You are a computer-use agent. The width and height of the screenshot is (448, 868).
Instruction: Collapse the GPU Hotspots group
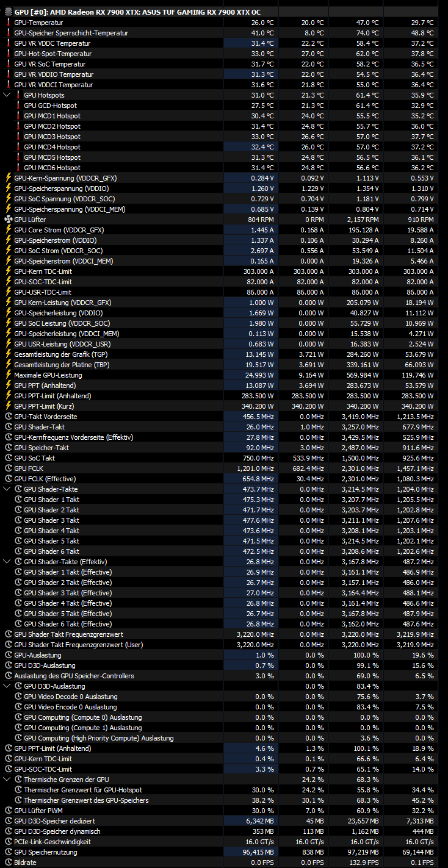(7, 95)
